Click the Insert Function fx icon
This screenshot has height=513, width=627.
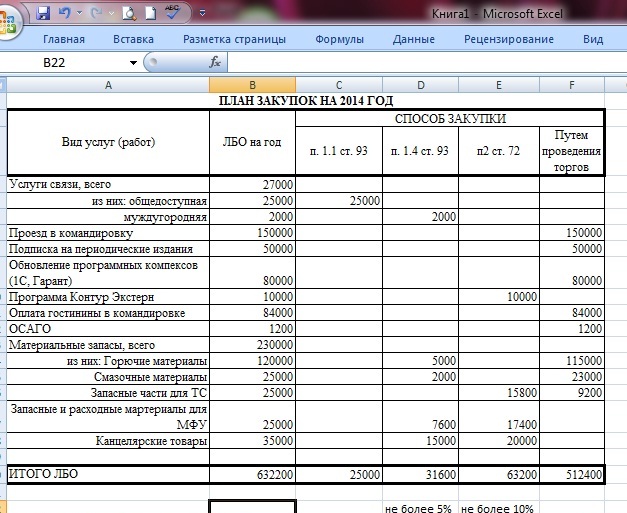click(214, 62)
